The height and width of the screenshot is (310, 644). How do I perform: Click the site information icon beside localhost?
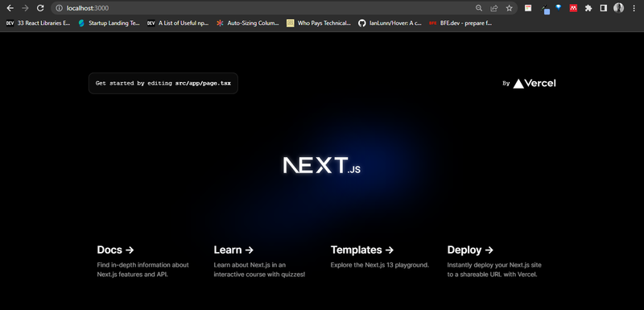59,8
